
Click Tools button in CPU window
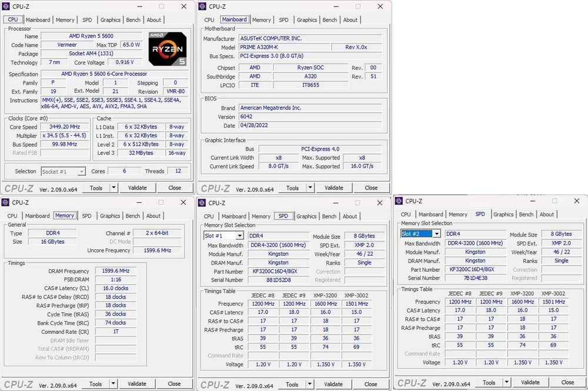pos(96,188)
